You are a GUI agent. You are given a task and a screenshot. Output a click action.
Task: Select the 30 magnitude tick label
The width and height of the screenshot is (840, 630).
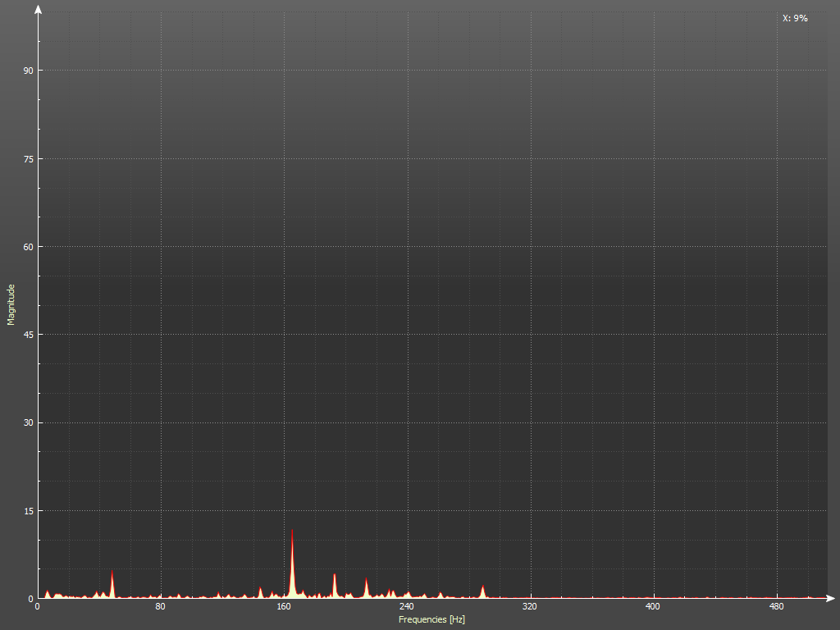28,422
